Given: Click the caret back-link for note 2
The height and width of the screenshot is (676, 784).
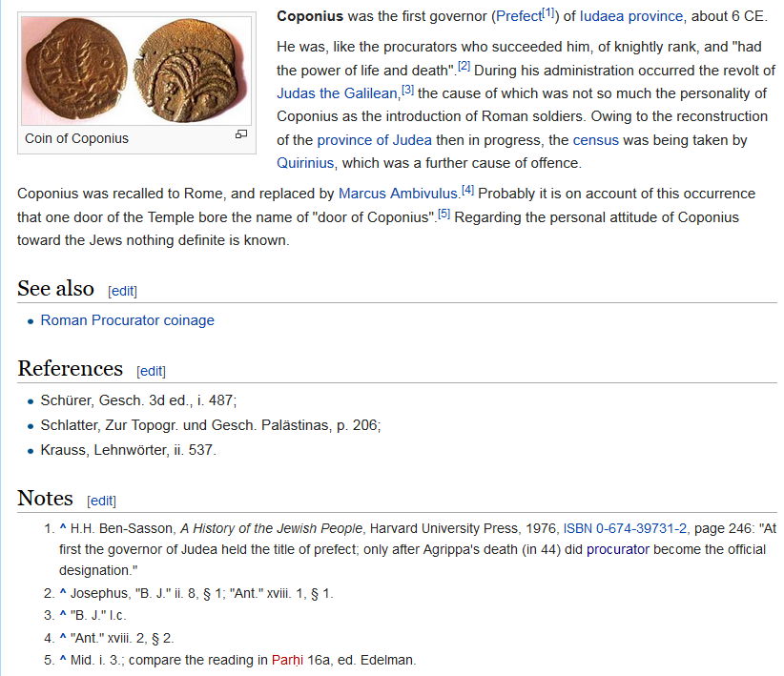Looking at the screenshot, I should pos(63,593).
